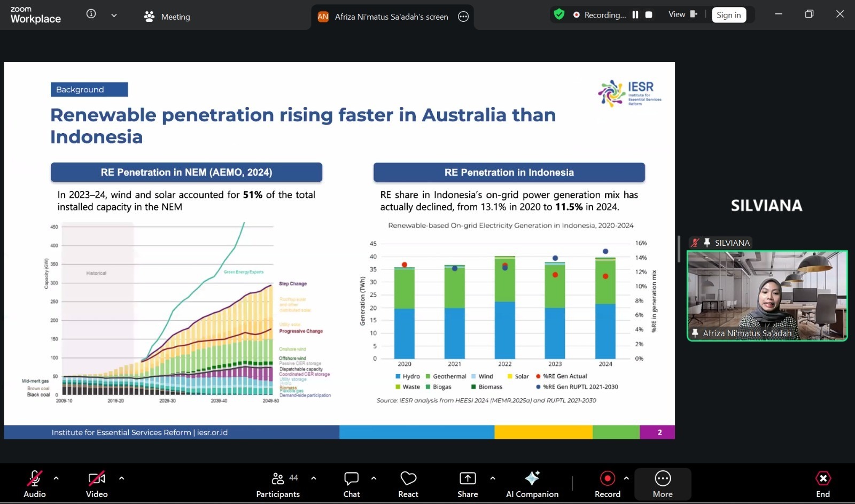Expand the audio settings caret
This screenshot has width=855, height=504.
point(56,478)
